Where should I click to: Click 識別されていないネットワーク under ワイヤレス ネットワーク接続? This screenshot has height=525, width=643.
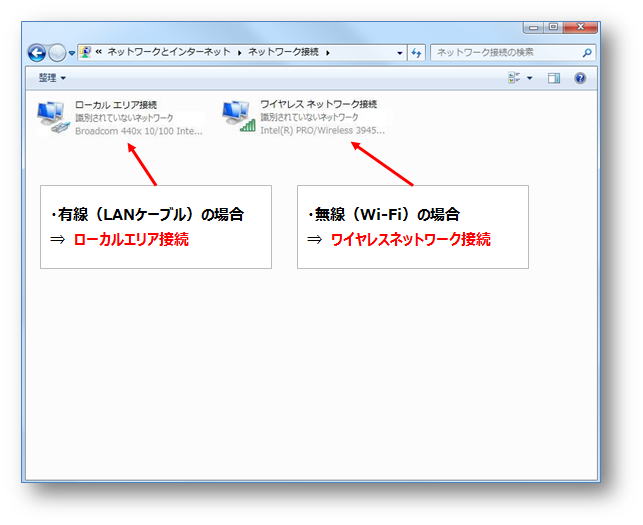[x=309, y=117]
